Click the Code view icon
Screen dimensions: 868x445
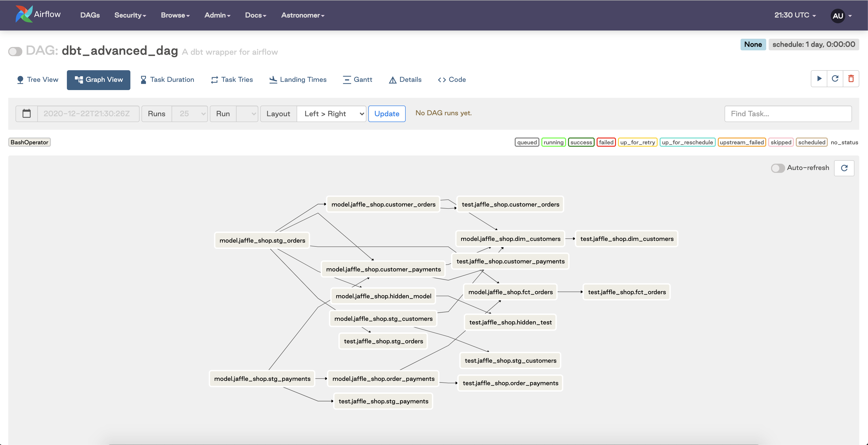452,79
